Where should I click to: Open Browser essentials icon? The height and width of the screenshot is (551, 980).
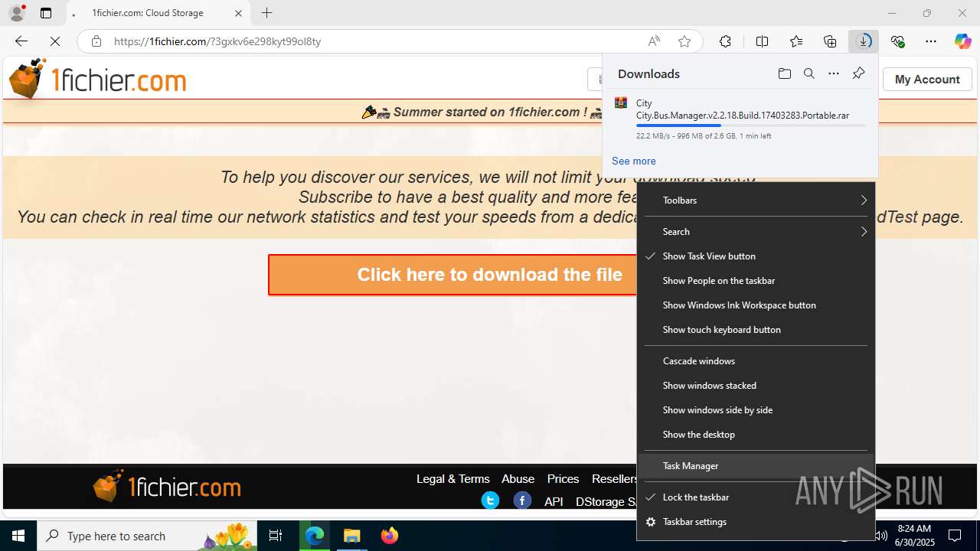[897, 41]
